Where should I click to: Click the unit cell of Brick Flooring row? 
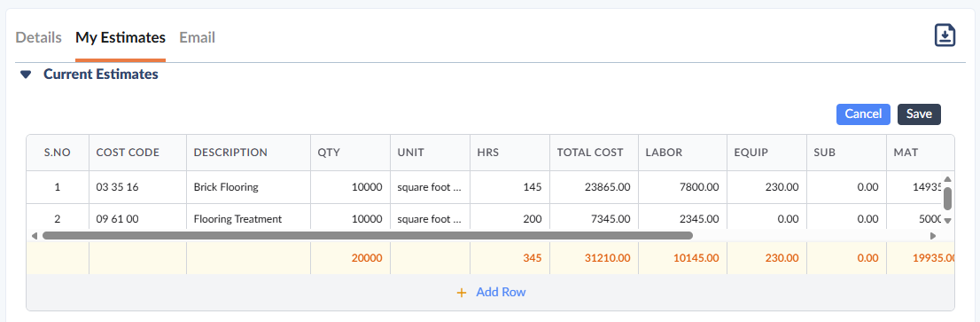pyautogui.click(x=430, y=187)
